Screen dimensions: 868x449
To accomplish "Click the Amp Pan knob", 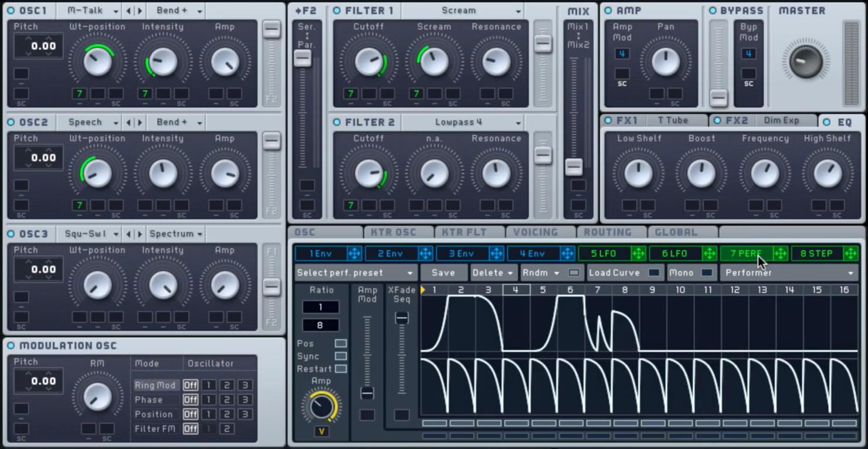I will tap(666, 62).
